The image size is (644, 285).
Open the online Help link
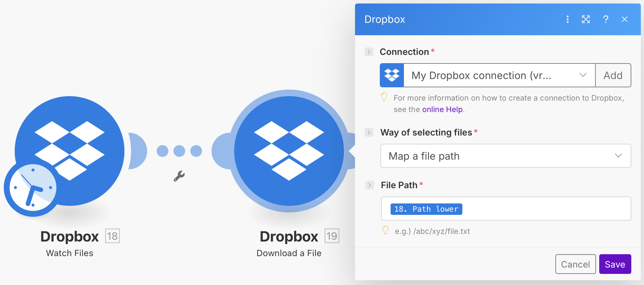(x=442, y=109)
